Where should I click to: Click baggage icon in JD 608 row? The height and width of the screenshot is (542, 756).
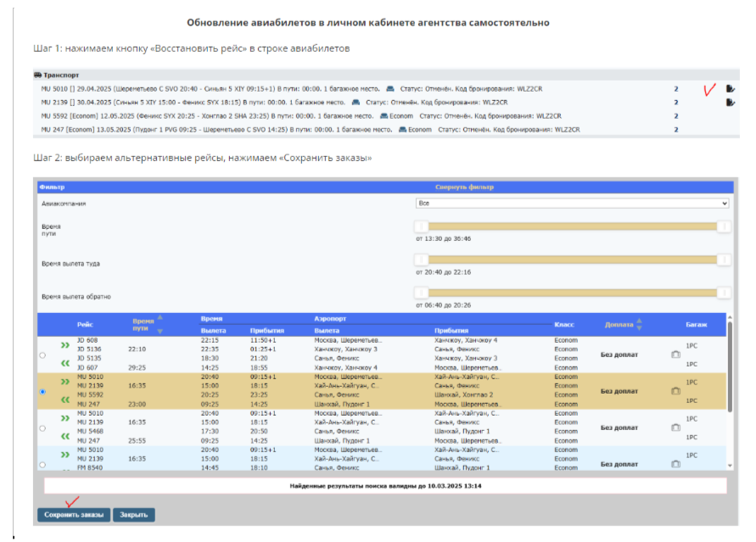click(675, 355)
